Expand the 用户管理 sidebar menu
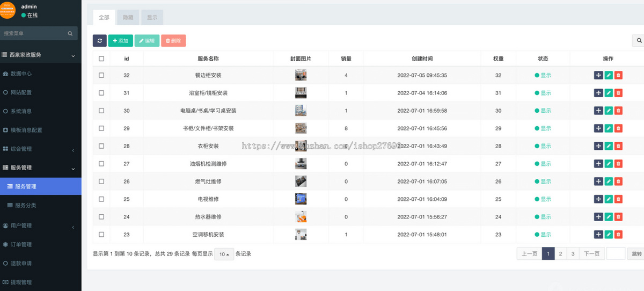The image size is (644, 291). tap(41, 225)
